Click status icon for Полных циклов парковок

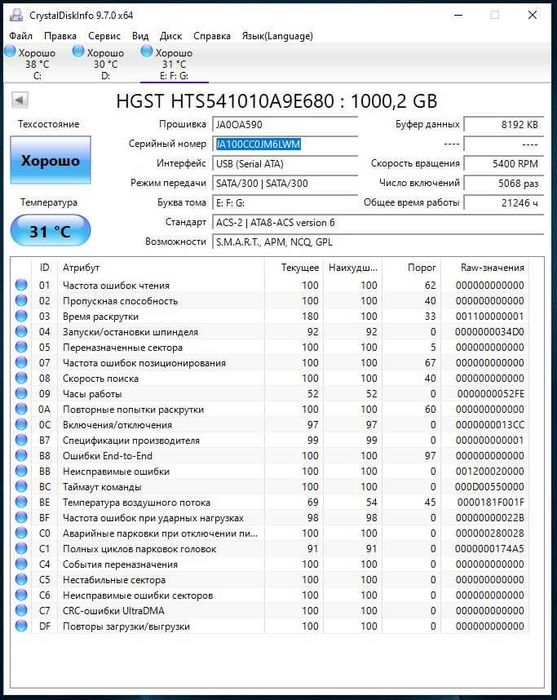[21, 548]
